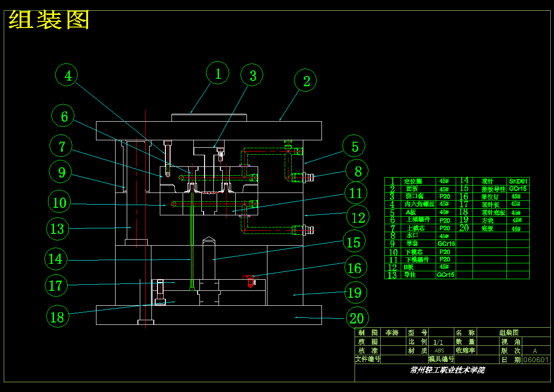554x392 pixels.
Task: Select the circled balloon number 8
Action: (x=357, y=171)
